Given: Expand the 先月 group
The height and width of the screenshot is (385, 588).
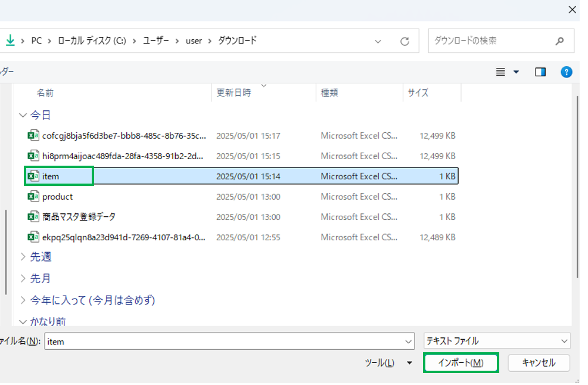Looking at the screenshot, I should (x=23, y=278).
